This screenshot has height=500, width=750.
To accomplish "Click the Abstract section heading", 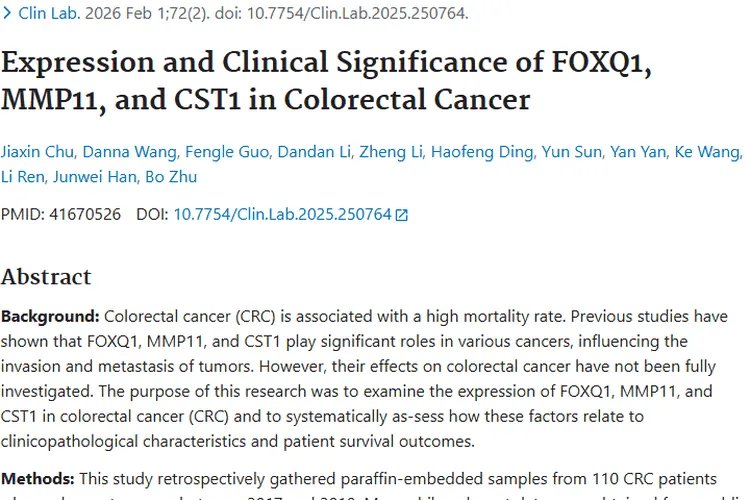I will [x=46, y=277].
